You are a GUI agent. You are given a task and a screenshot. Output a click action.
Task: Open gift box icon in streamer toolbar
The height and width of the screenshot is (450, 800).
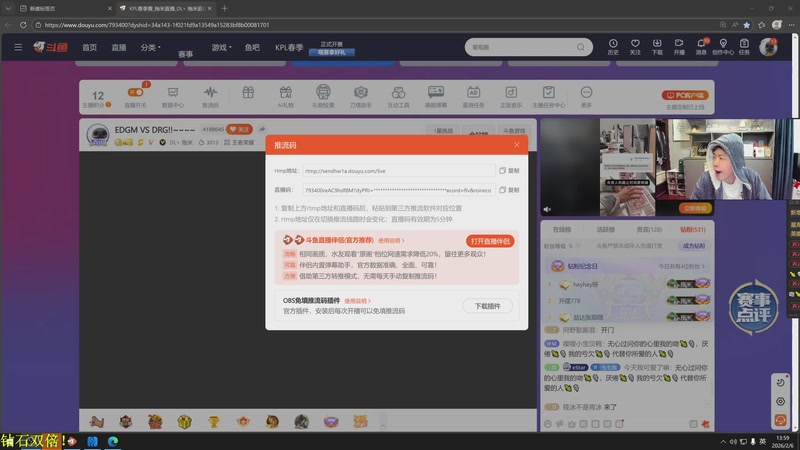[x=248, y=93]
